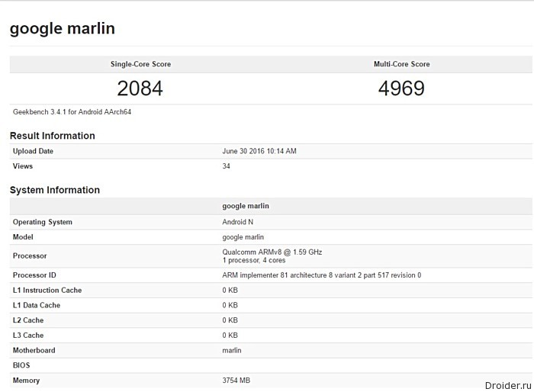Click the Processor row label
The image size is (534, 392).
(x=30, y=256)
